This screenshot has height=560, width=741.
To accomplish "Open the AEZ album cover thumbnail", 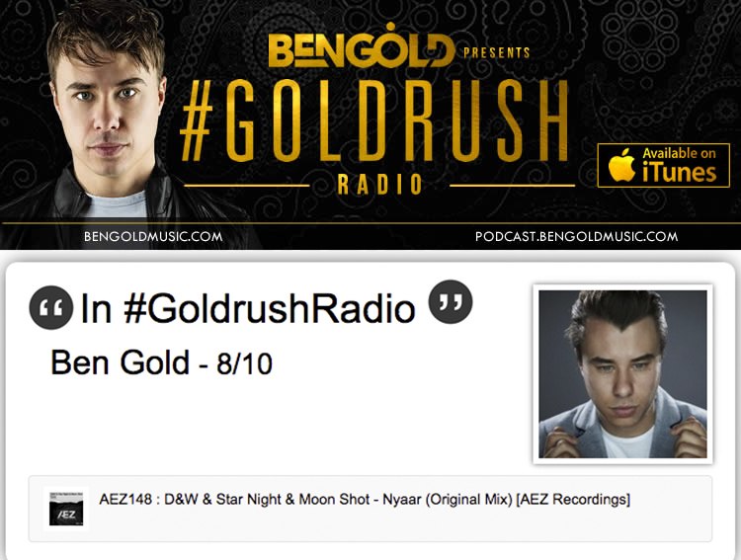I will (x=66, y=509).
